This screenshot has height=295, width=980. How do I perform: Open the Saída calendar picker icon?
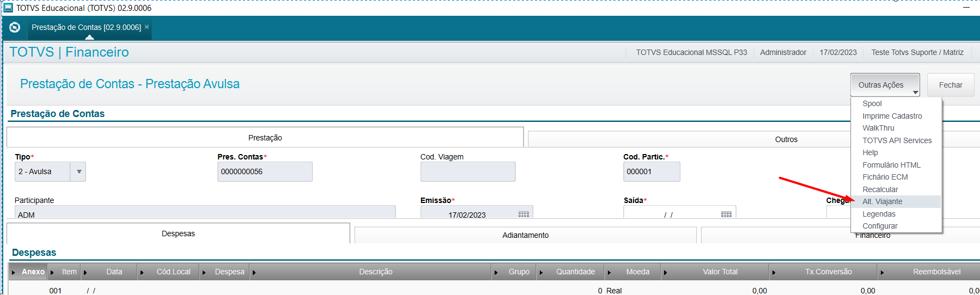coord(726,214)
